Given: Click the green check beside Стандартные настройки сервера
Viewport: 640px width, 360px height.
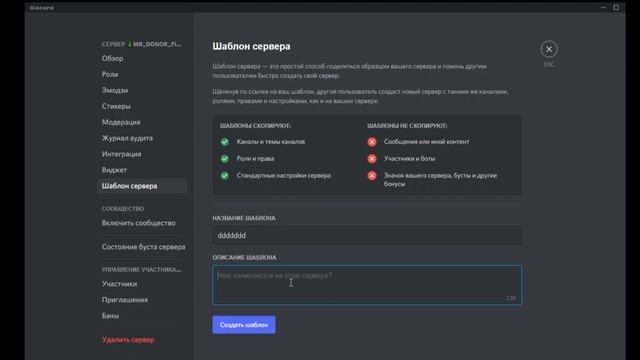Looking at the screenshot, I should pos(224,176).
